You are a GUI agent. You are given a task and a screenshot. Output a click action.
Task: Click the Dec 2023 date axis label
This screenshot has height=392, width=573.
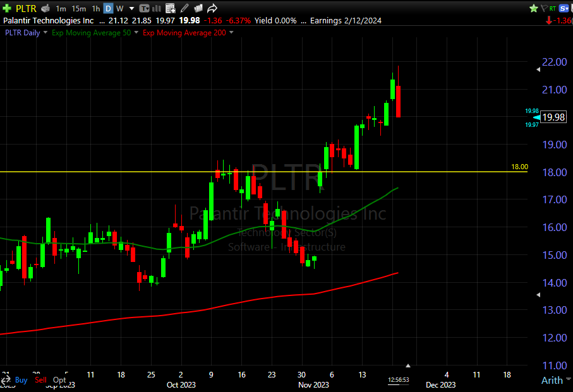441,384
